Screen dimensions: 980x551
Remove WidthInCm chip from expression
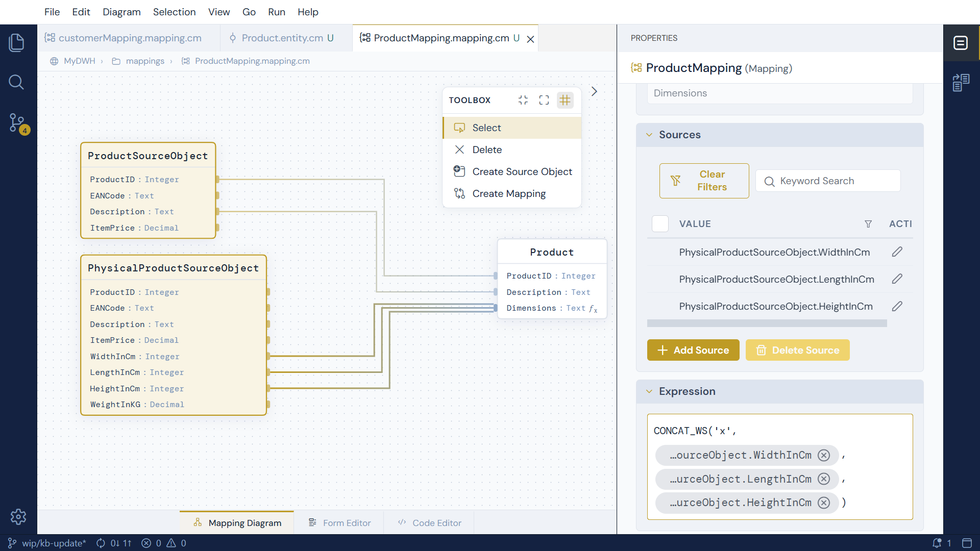[x=824, y=455]
